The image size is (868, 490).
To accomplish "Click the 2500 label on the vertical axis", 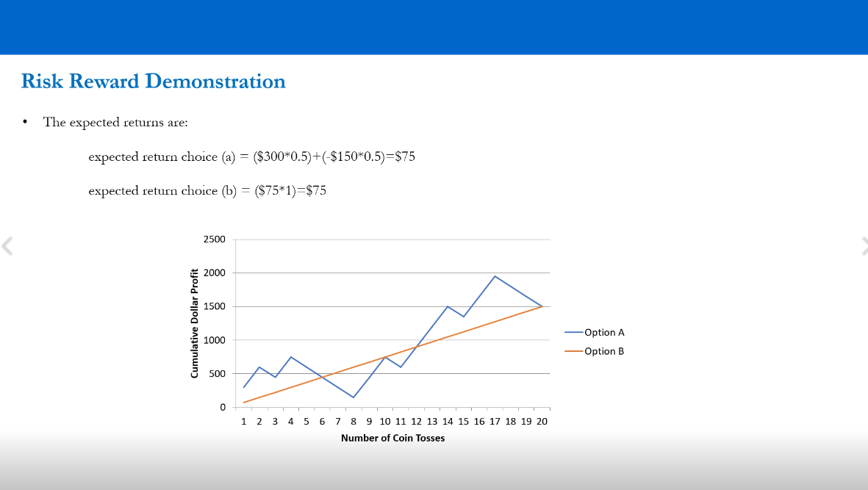I will tap(215, 239).
